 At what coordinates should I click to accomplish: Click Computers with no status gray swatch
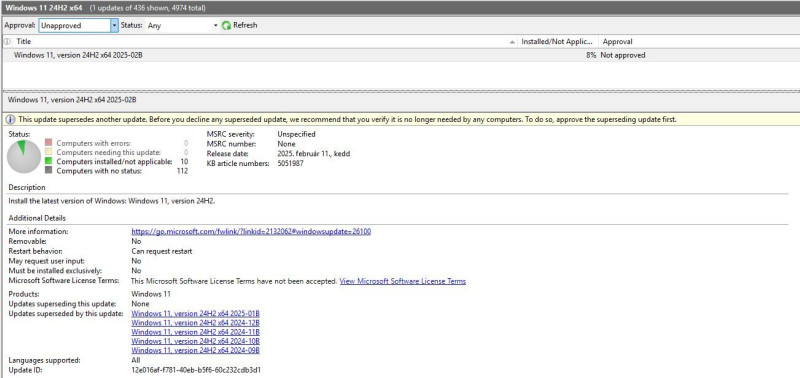pyautogui.click(x=48, y=171)
